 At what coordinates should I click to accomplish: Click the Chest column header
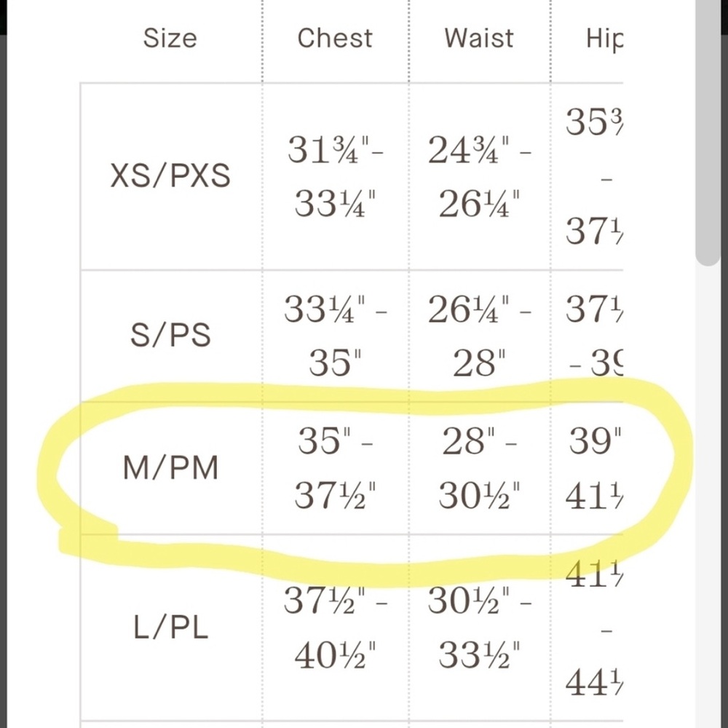(x=335, y=38)
